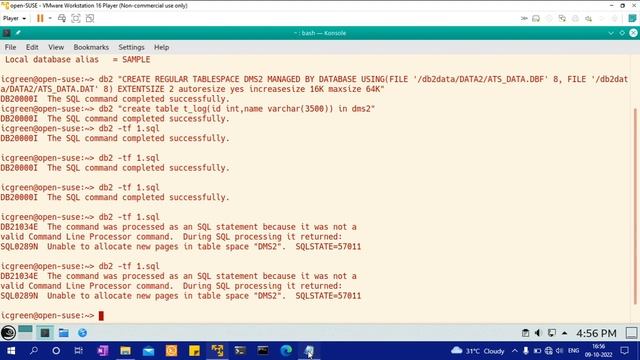Image resolution: width=640 pixels, height=360 pixels.
Task: Open the VMware Player dropdown menu
Action: (x=14, y=18)
